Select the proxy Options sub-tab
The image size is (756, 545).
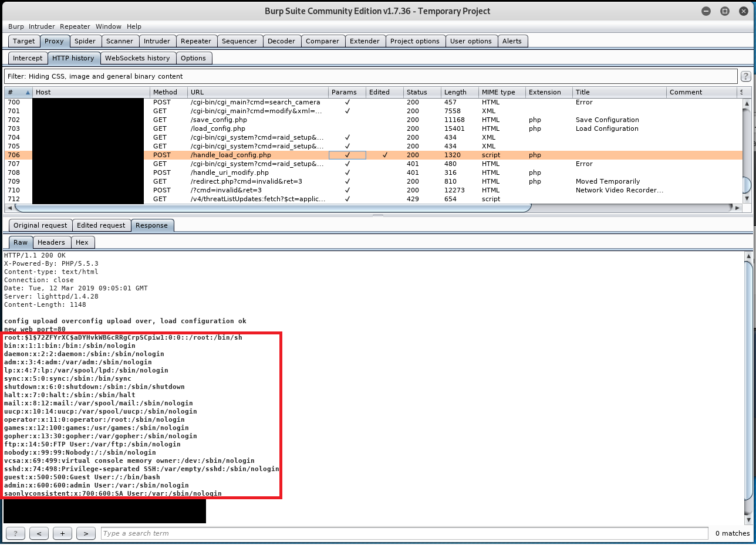(193, 58)
